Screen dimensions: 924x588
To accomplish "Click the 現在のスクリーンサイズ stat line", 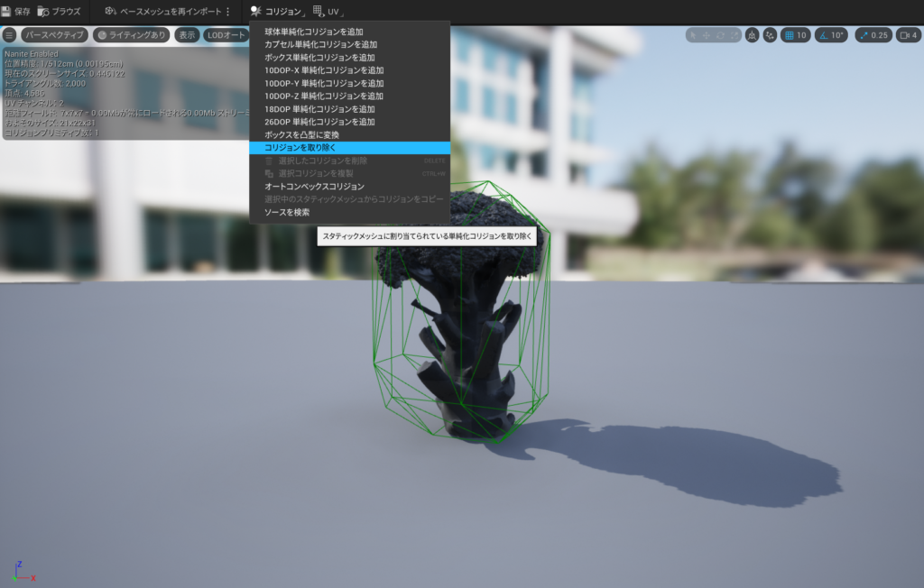I will (x=65, y=74).
